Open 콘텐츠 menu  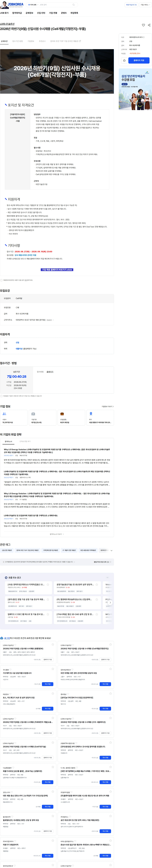pyautogui.click(x=64, y=13)
